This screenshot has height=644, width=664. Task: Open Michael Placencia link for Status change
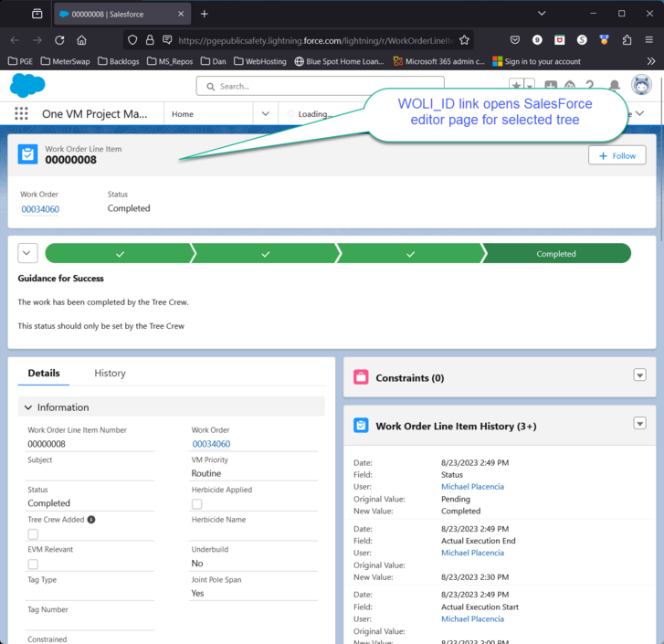click(472, 487)
